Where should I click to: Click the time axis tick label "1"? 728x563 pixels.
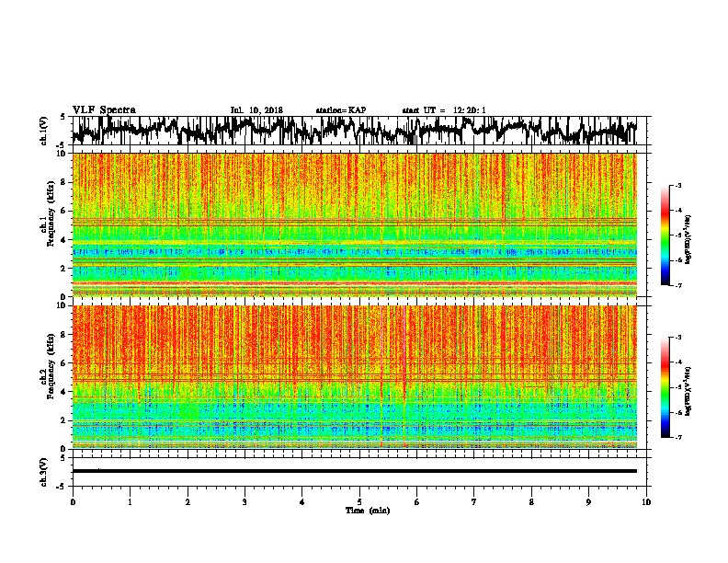coord(130,502)
